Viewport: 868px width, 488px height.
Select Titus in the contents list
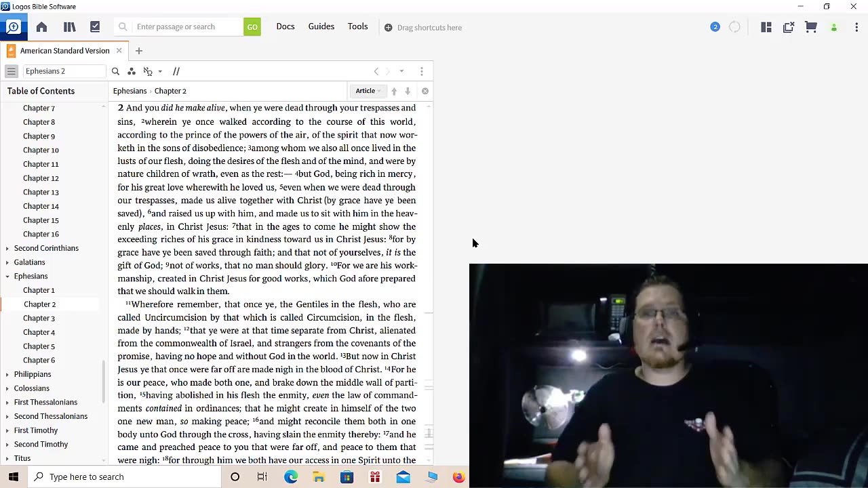tap(22, 458)
